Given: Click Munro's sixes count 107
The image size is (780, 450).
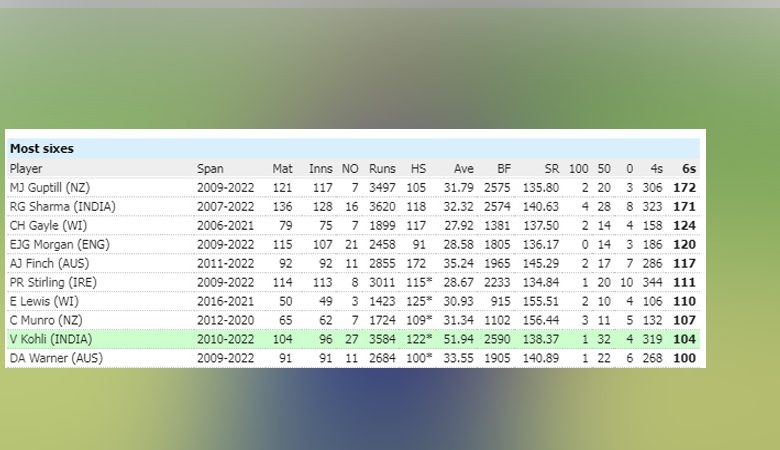Looking at the screenshot, I should point(684,320).
